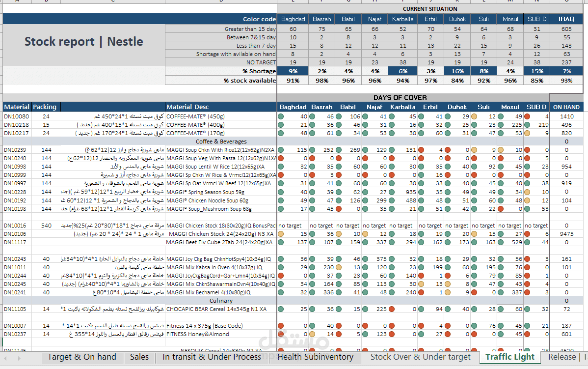Click the red Suli light in DN10241 row
Image resolution: width=588 pixels, height=369 pixels.
click(x=474, y=292)
